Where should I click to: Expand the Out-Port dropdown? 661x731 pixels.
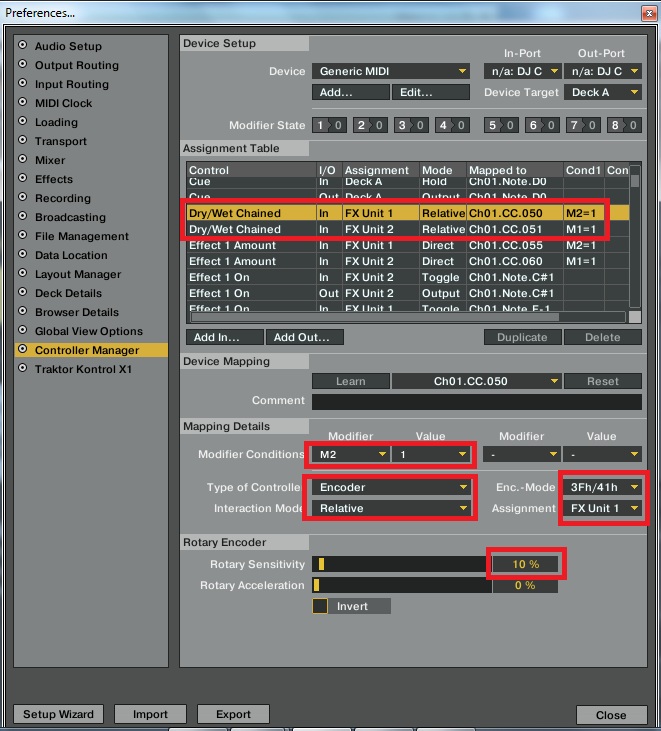[x=603, y=71]
